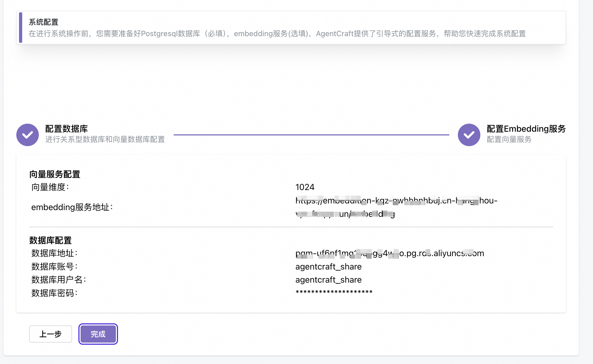Click the database address hostname value
Viewport: 593px width, 364px height.
pyautogui.click(x=389, y=253)
